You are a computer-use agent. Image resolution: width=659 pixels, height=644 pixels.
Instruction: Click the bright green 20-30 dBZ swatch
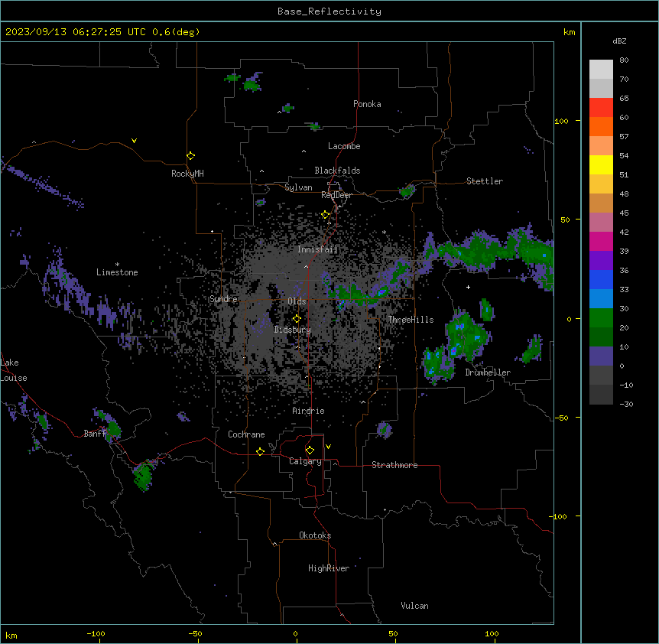point(601,318)
